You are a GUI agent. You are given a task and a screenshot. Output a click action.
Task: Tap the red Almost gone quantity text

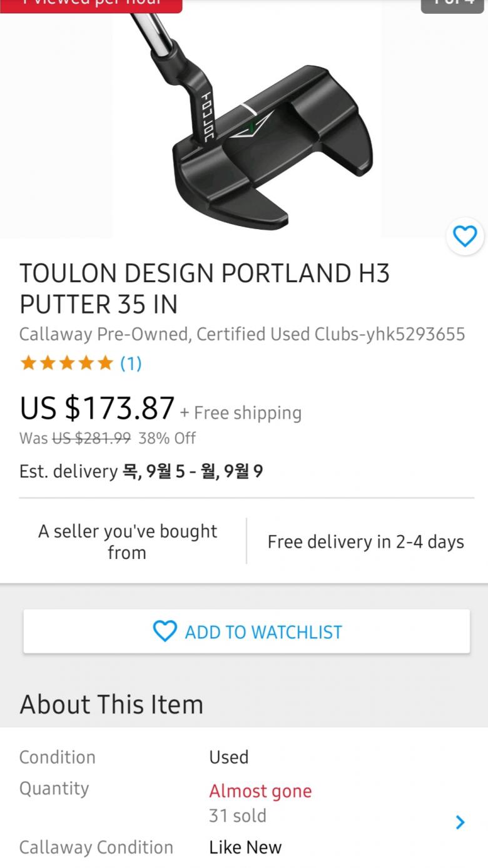(260, 791)
